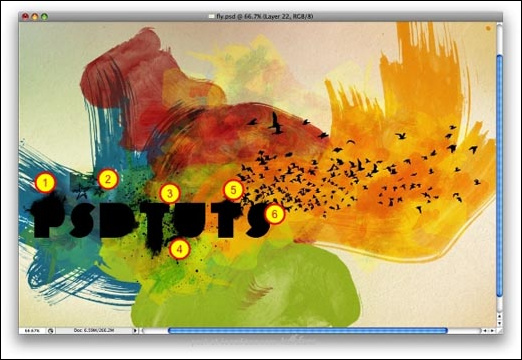Viewport: 522px width, 360px height.
Task: Click the yellow marker numbered 5
Action: pyautogui.click(x=233, y=190)
